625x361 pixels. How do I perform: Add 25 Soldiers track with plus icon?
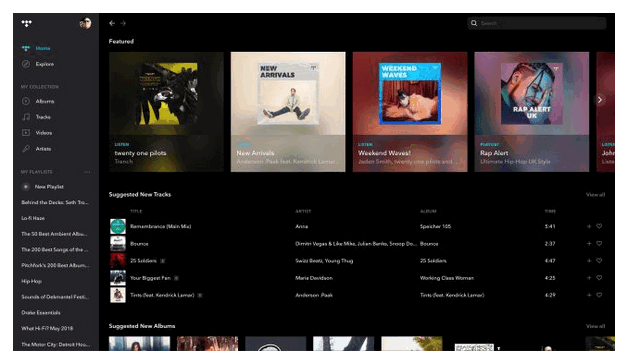pyautogui.click(x=589, y=261)
